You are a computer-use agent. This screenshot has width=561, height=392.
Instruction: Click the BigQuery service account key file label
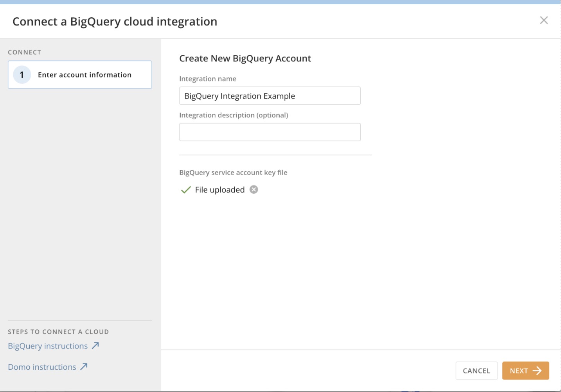(x=233, y=173)
